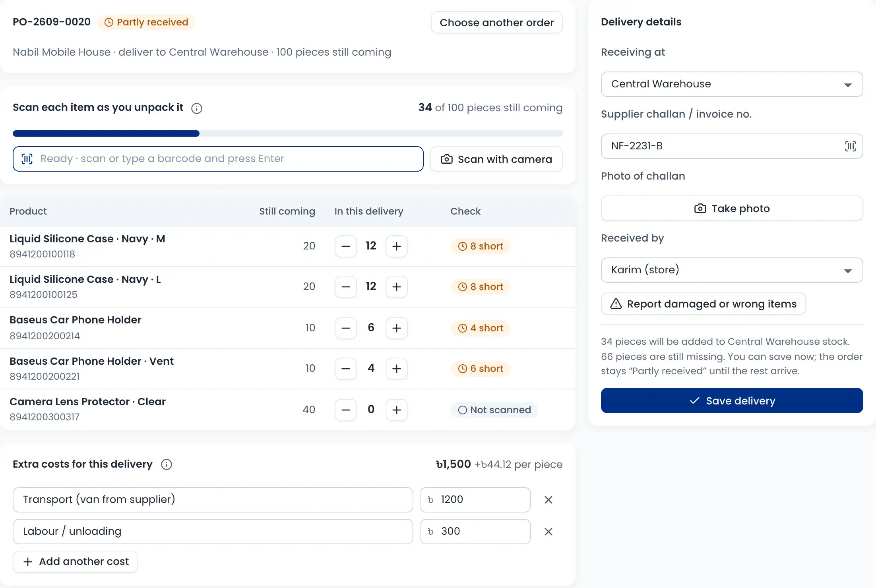This screenshot has width=876, height=588.
Task: Decrease quantity for Baseus Car Phone Holder Vent
Action: click(346, 369)
